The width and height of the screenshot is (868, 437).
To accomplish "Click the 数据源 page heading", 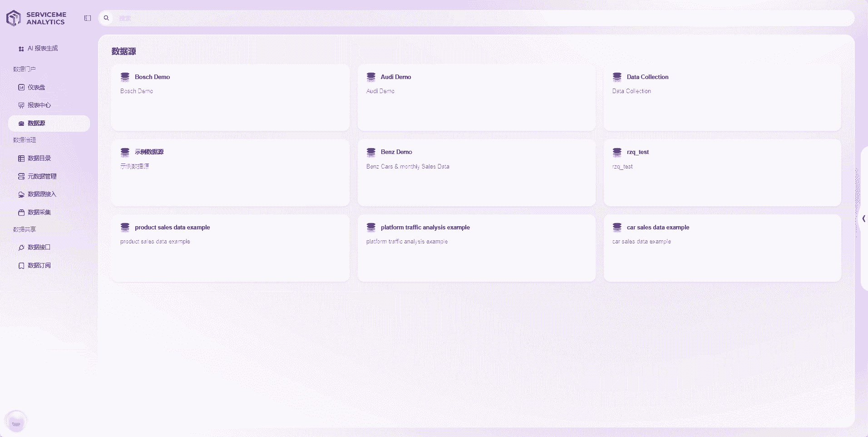I will pyautogui.click(x=124, y=51).
